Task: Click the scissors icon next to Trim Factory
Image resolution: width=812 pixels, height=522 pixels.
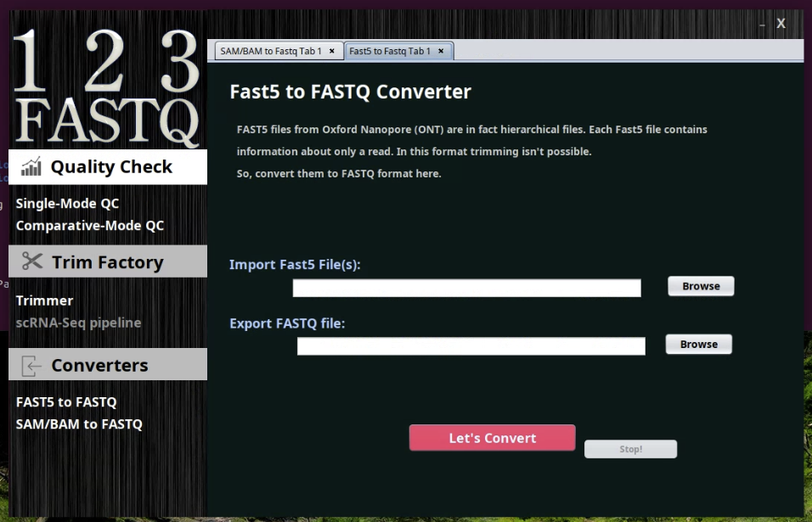Action: click(32, 261)
